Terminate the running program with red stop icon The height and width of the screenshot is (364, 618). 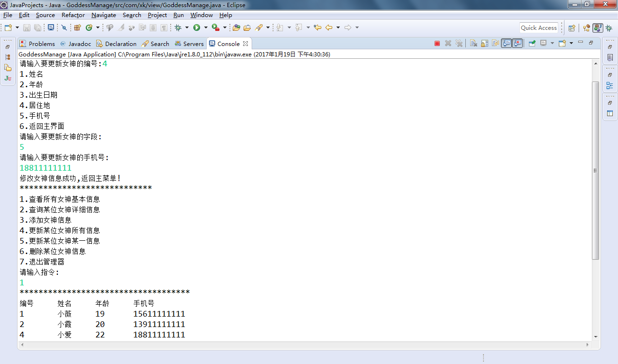[437, 43]
